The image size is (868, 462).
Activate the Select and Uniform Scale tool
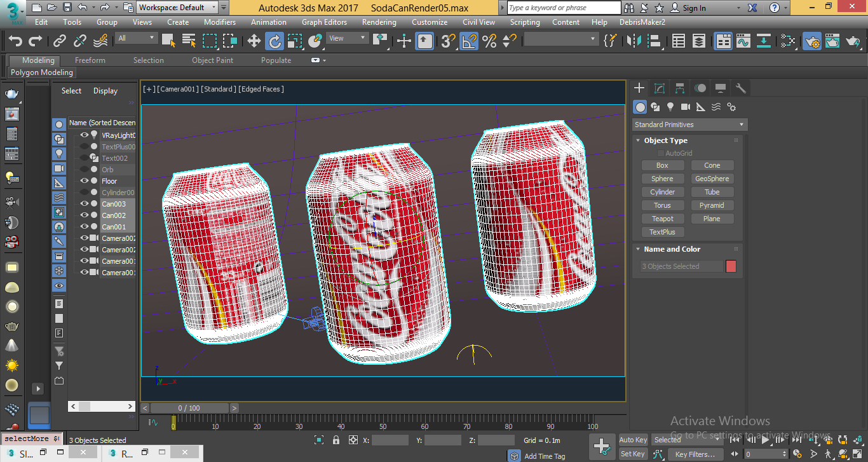pyautogui.click(x=295, y=41)
